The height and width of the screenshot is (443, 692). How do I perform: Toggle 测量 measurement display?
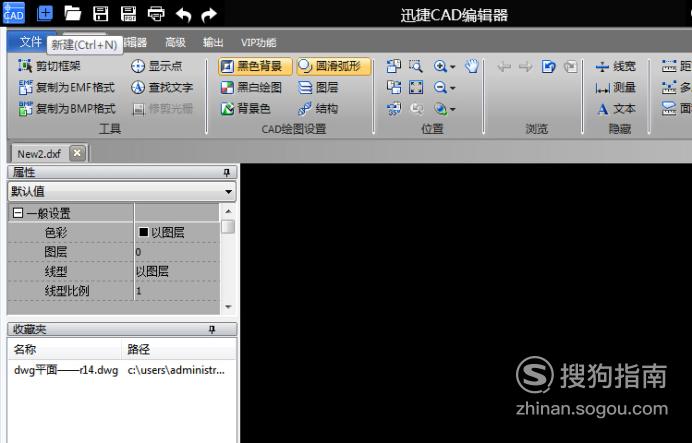[x=615, y=87]
